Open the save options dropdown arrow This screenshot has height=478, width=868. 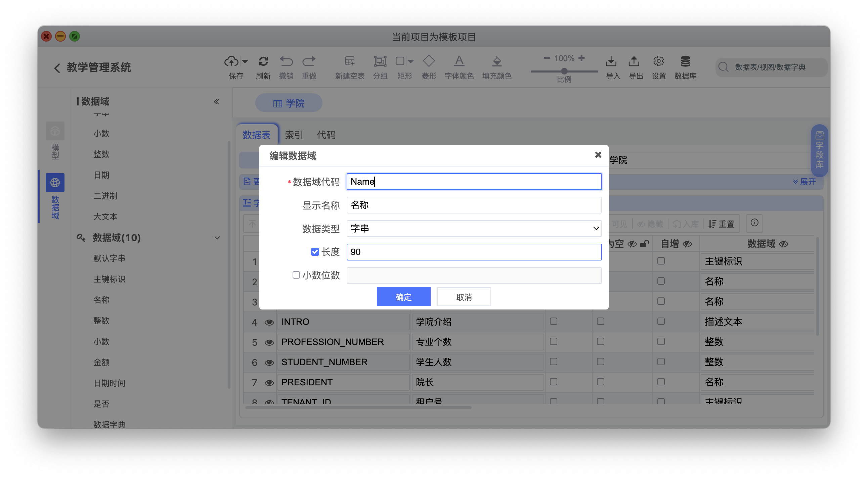[245, 61]
